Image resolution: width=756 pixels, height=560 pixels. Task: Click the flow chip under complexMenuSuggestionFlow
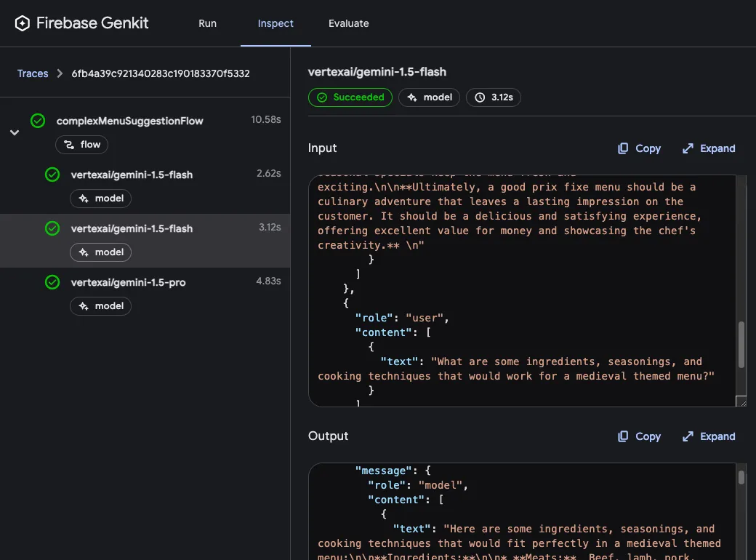(81, 145)
